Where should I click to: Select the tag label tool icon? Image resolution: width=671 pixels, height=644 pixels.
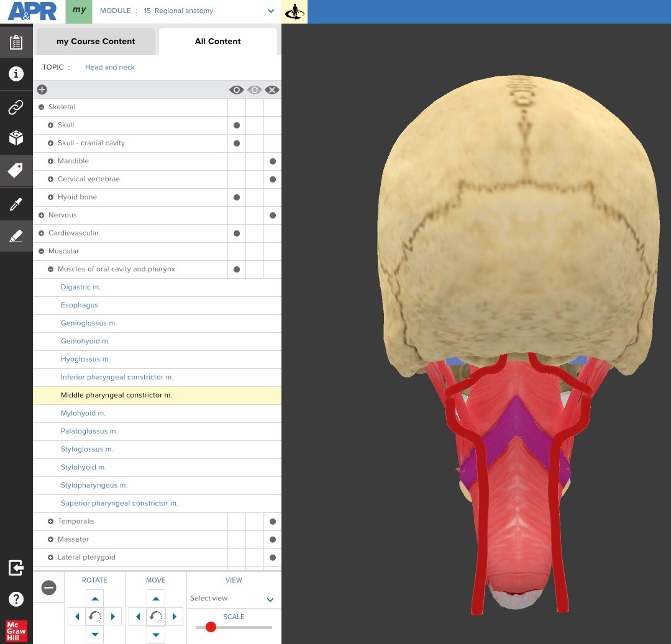point(16,171)
